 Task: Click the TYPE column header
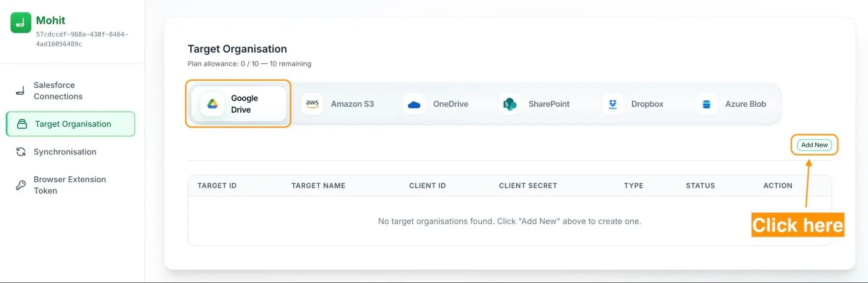634,186
